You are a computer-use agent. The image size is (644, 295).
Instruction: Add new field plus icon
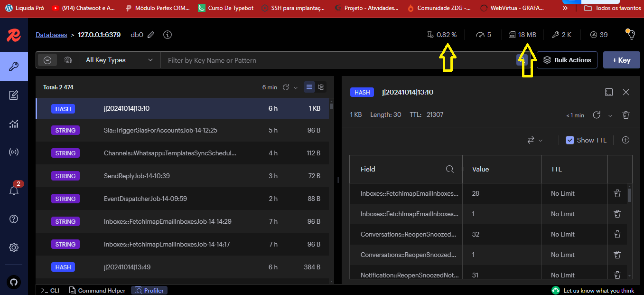[x=625, y=140]
